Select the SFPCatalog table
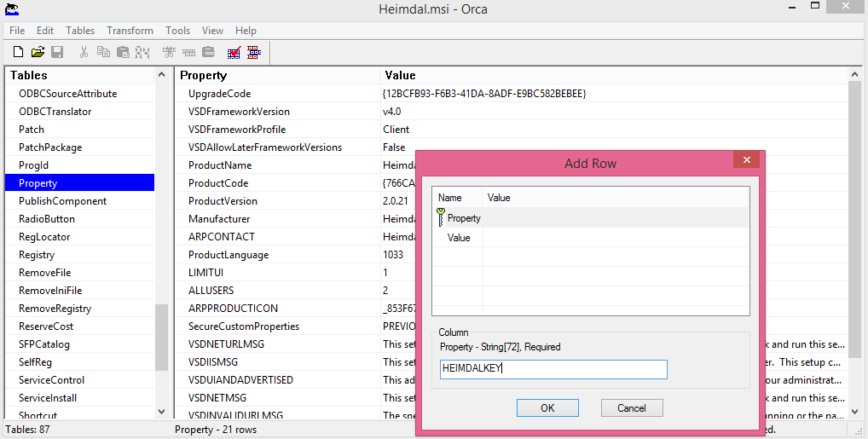 coord(79,344)
